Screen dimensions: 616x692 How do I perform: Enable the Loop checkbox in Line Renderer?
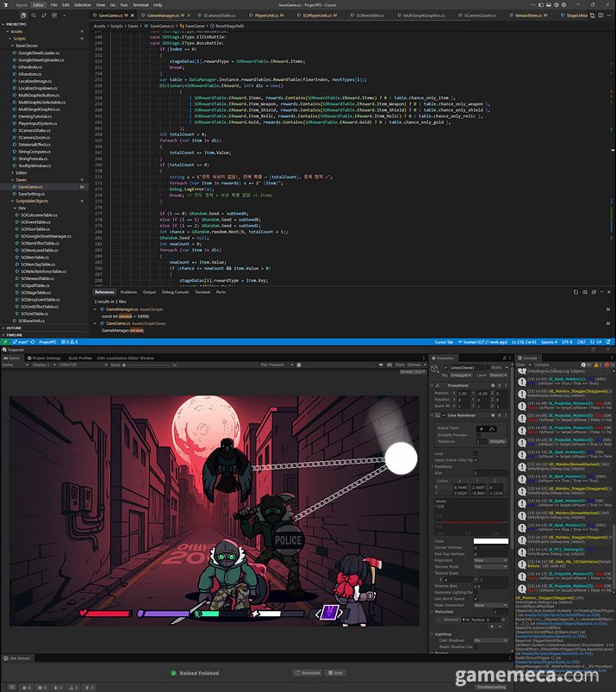[476, 453]
